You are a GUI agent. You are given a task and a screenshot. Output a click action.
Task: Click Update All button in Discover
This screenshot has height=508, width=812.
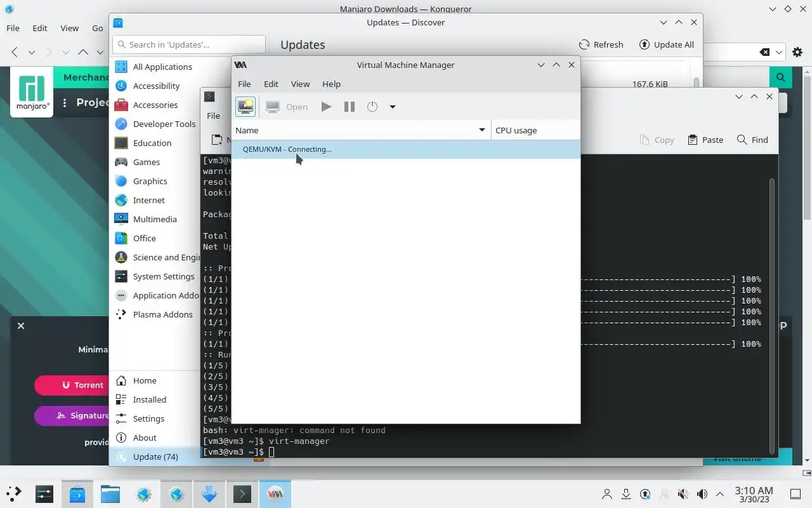666,44
